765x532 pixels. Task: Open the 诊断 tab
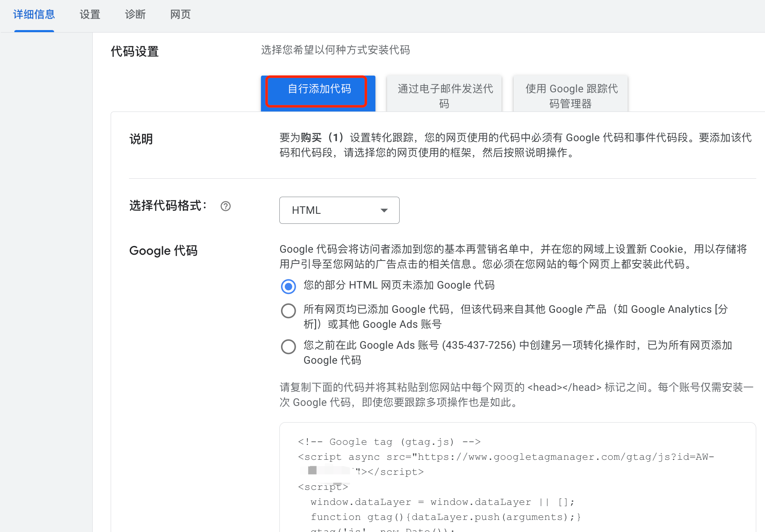point(135,14)
